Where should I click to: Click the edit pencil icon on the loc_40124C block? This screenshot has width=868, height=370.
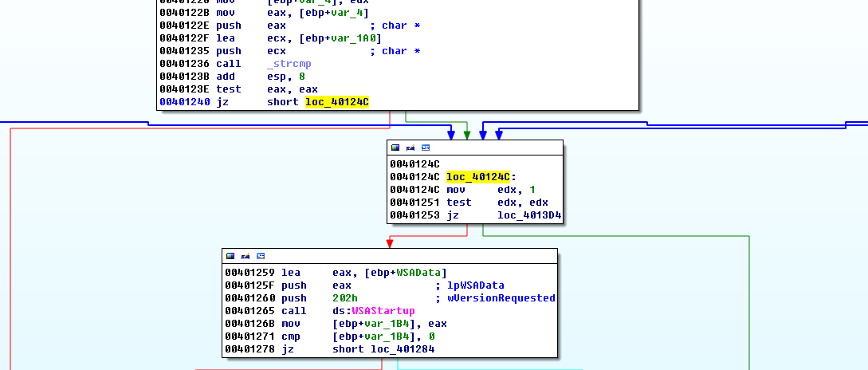410,148
